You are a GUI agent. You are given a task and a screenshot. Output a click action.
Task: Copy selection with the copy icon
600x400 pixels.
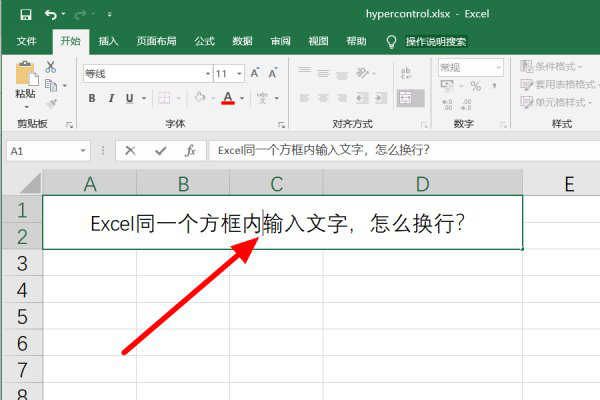[51, 85]
